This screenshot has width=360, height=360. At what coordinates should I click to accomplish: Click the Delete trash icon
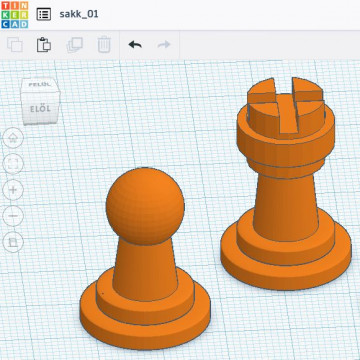104,45
